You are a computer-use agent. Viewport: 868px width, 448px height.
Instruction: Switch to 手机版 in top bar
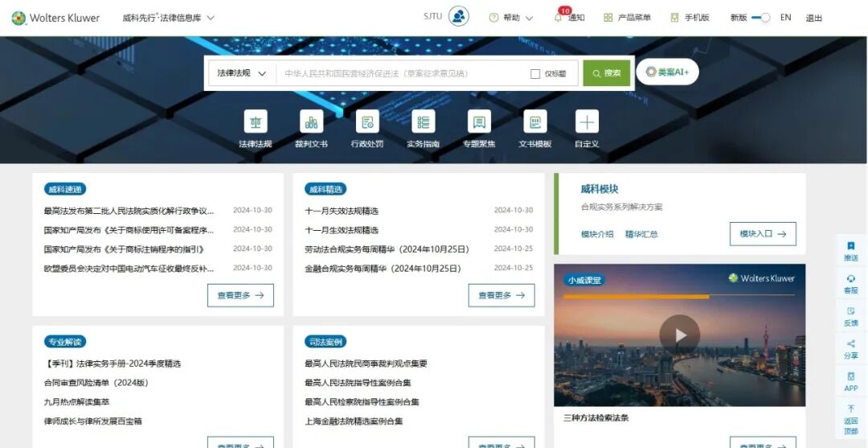tap(690, 18)
